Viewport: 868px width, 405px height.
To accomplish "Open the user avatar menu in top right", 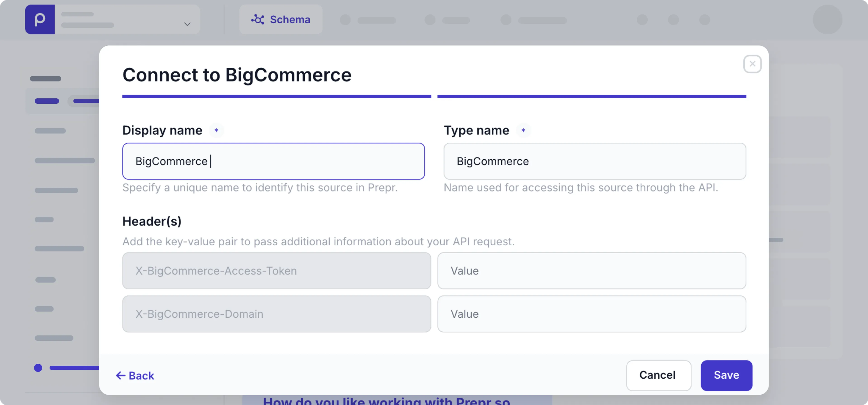I will pyautogui.click(x=828, y=19).
